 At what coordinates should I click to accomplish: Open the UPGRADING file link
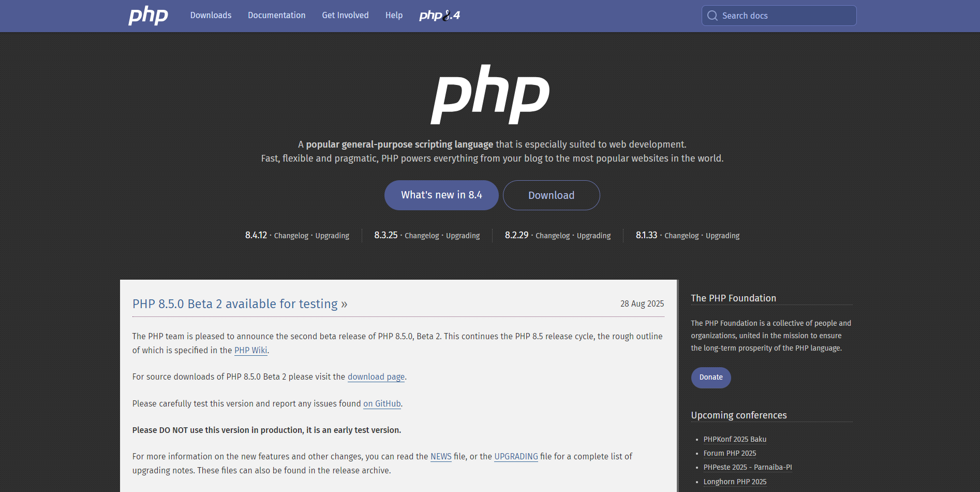516,456
